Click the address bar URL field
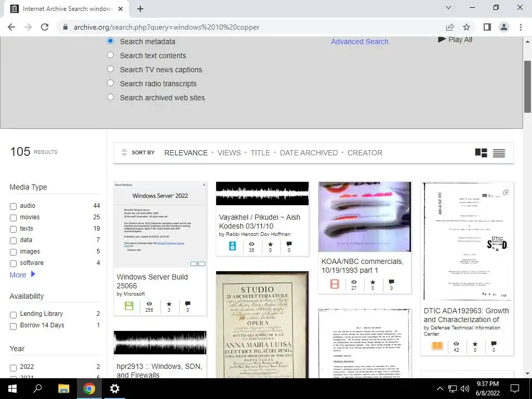 [x=251, y=27]
